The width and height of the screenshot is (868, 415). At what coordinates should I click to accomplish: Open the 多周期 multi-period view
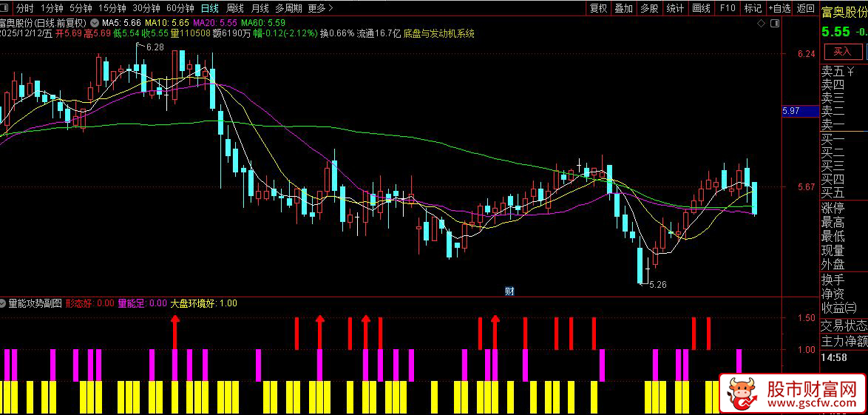point(288,8)
